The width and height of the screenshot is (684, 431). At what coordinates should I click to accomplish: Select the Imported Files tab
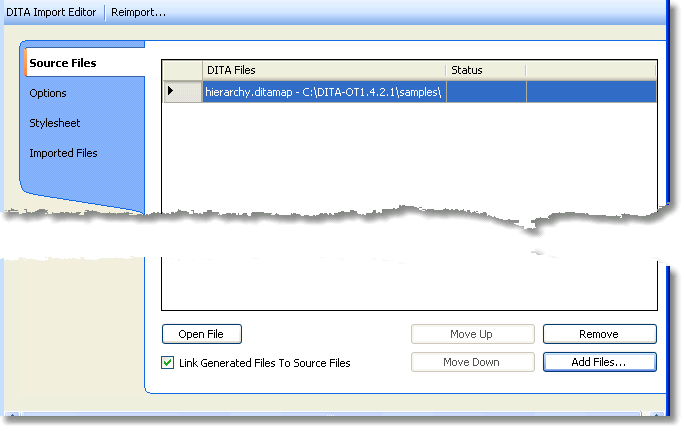pos(63,153)
